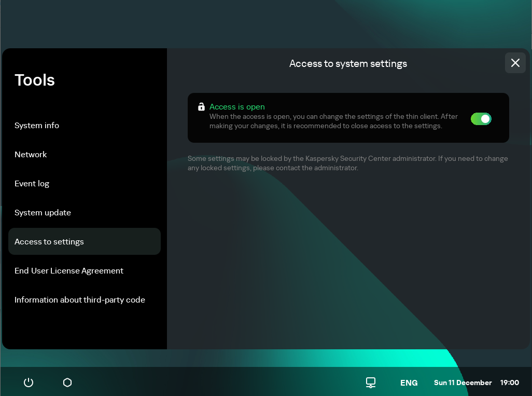View Information about third-party code
This screenshot has width=532, height=396.
click(80, 299)
